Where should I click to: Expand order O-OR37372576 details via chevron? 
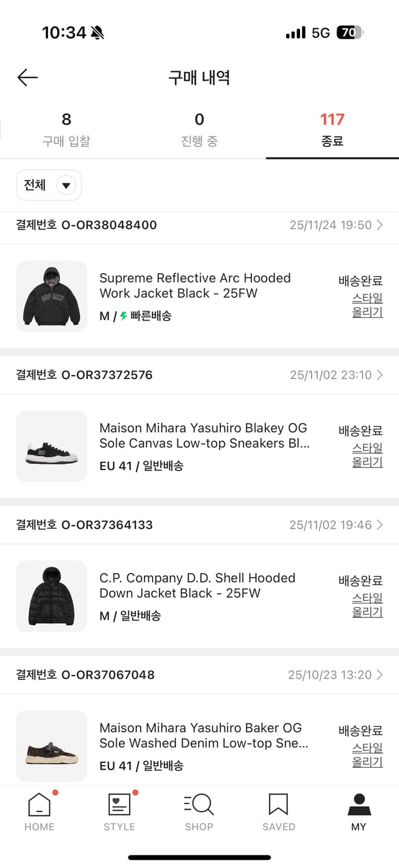click(380, 375)
